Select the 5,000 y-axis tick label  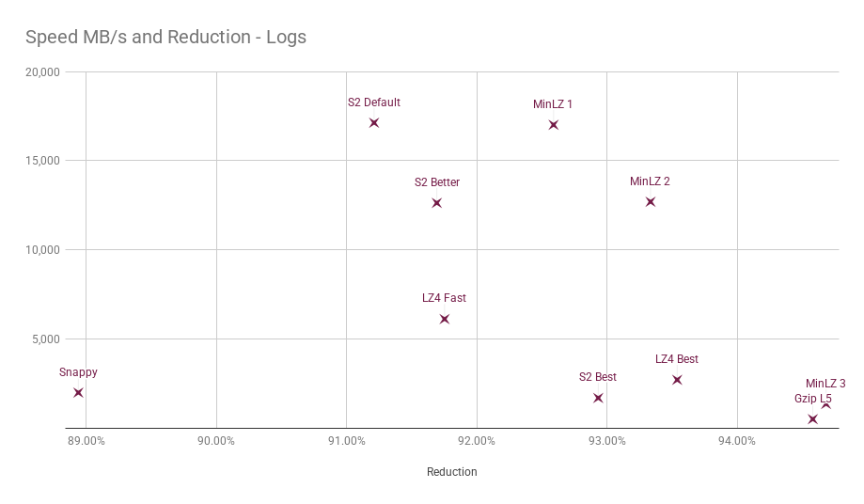click(x=46, y=339)
